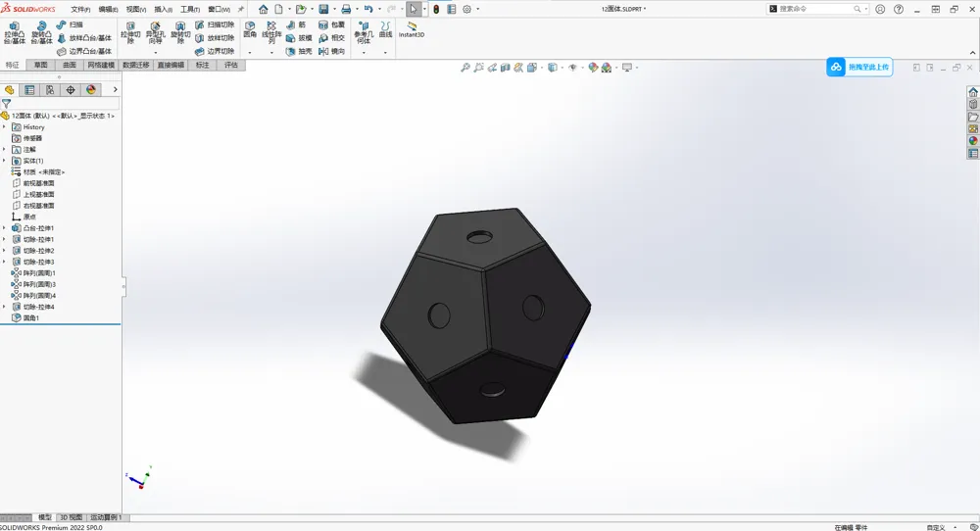Expand the 切除-拉伸1 feature
The height and width of the screenshot is (531, 980).
tap(4, 239)
